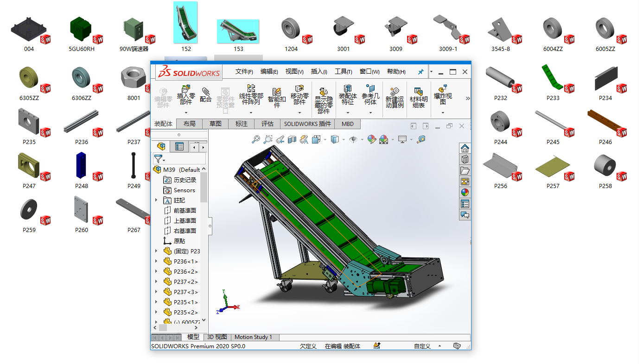This screenshot has width=643, height=364.
Task: Activate the Move Component (移动零部件) tool
Action: (x=299, y=94)
